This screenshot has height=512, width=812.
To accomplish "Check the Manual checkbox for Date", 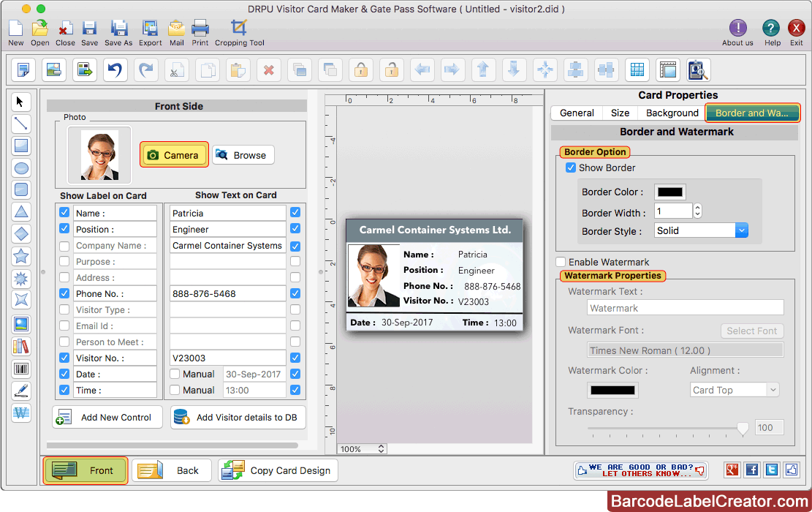I will click(x=175, y=374).
